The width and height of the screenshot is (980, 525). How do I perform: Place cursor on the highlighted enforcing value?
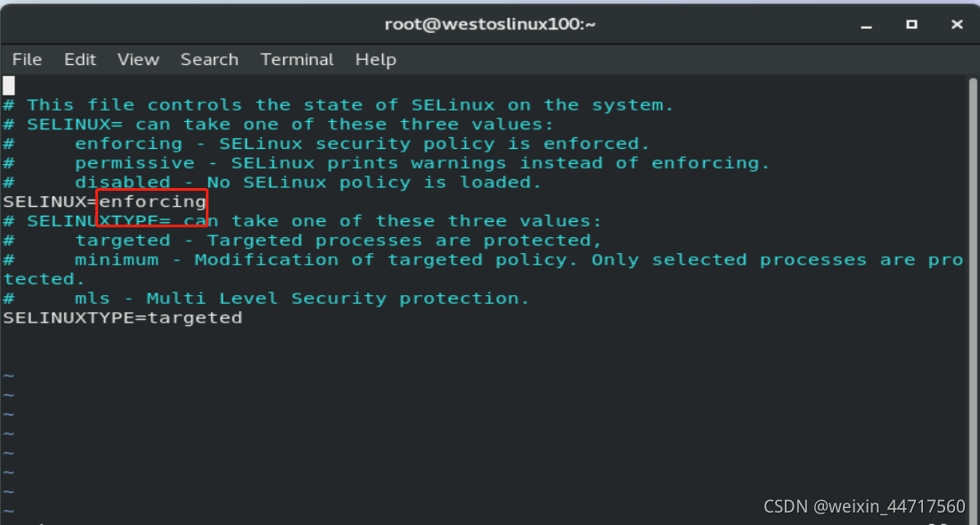(x=152, y=202)
